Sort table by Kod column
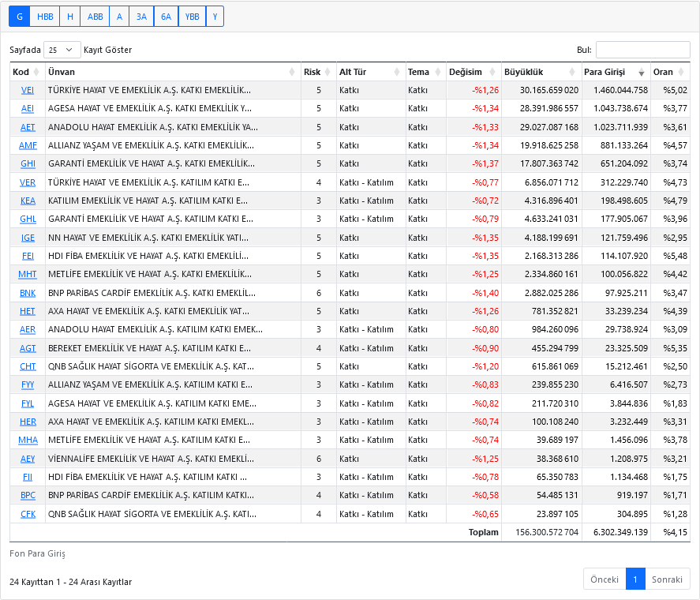Viewport: 700px width, 600px height. click(28, 72)
